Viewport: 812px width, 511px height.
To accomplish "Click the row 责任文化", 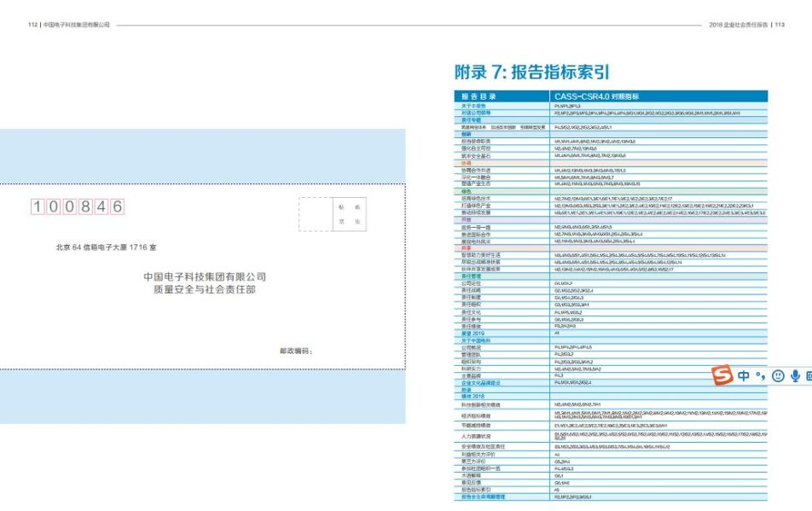I will 611,313.
